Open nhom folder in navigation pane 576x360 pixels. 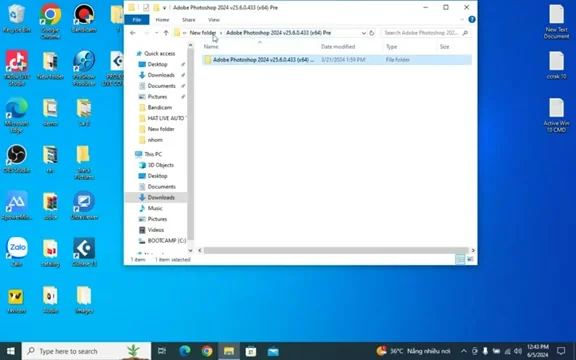tap(155, 140)
